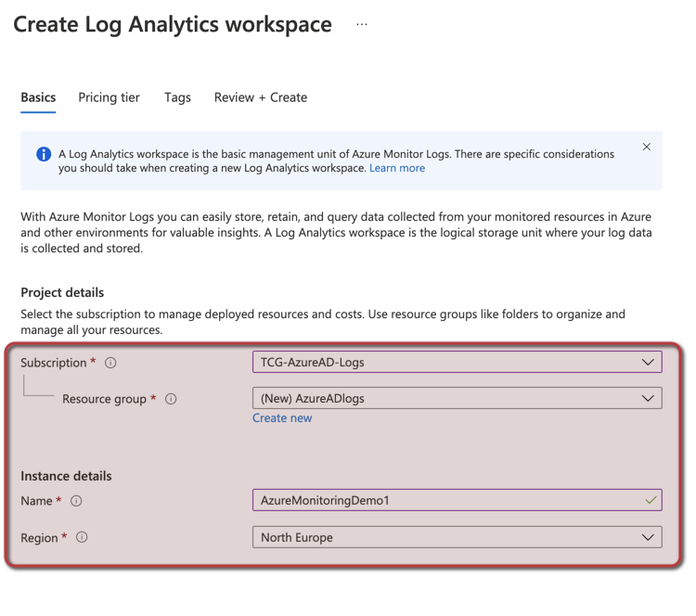Open the ellipsis menu beside the page title
This screenshot has height=616, width=696.
click(362, 25)
